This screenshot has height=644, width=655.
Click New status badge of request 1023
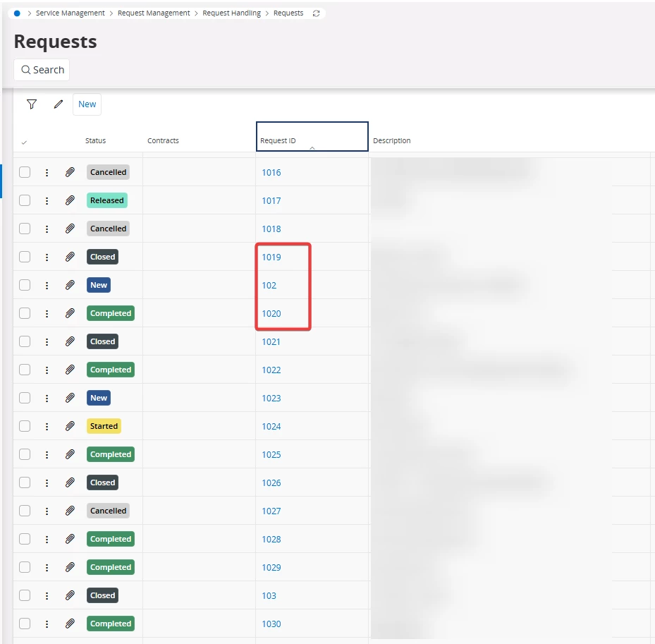[99, 398]
